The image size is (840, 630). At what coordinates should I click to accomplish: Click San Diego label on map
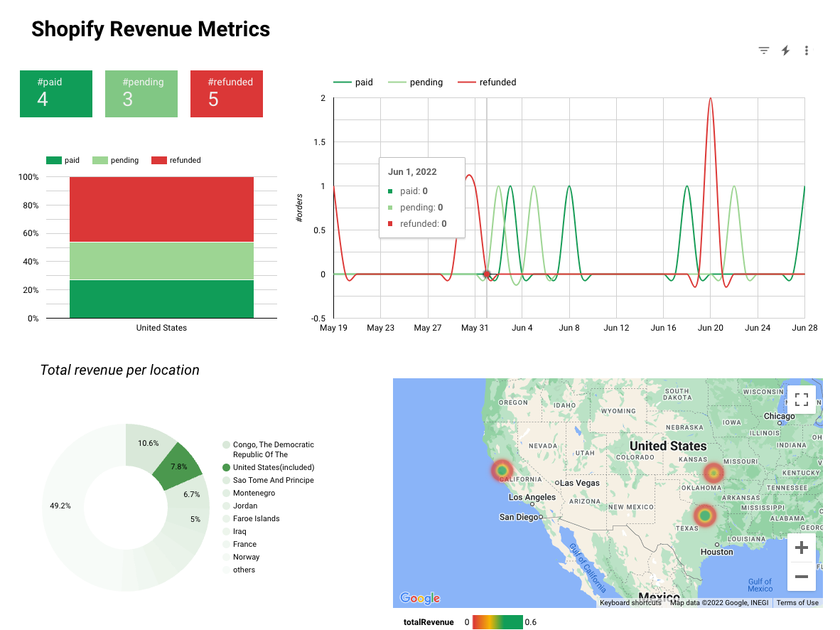click(x=519, y=517)
